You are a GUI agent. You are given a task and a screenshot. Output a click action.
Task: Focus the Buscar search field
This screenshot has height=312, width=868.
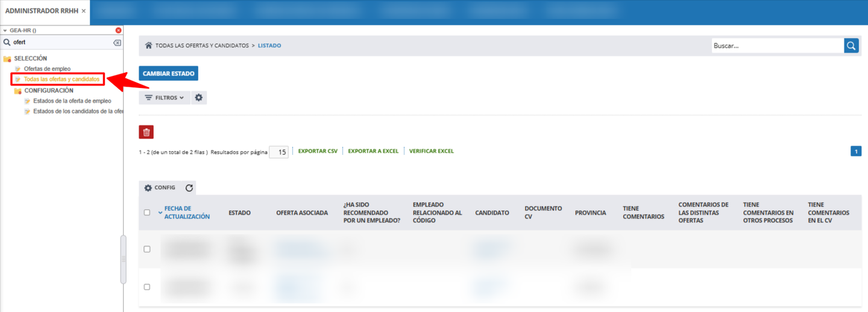click(778, 46)
